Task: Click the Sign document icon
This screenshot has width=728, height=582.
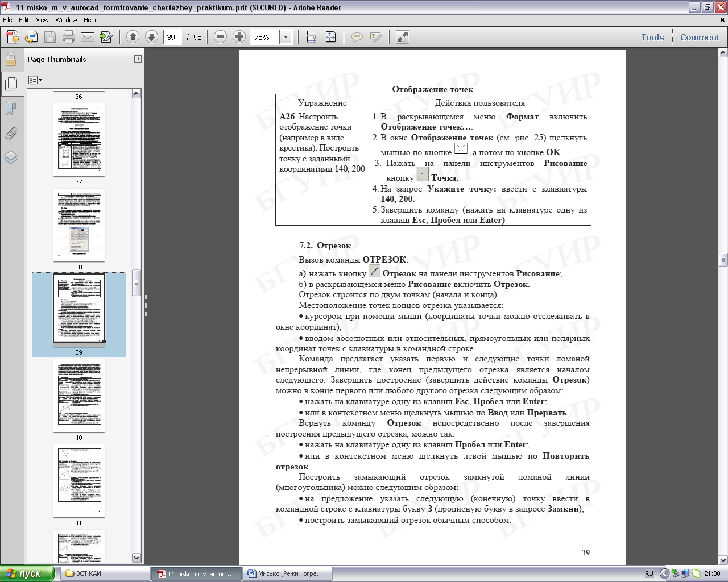Action: pyautogui.click(x=106, y=37)
